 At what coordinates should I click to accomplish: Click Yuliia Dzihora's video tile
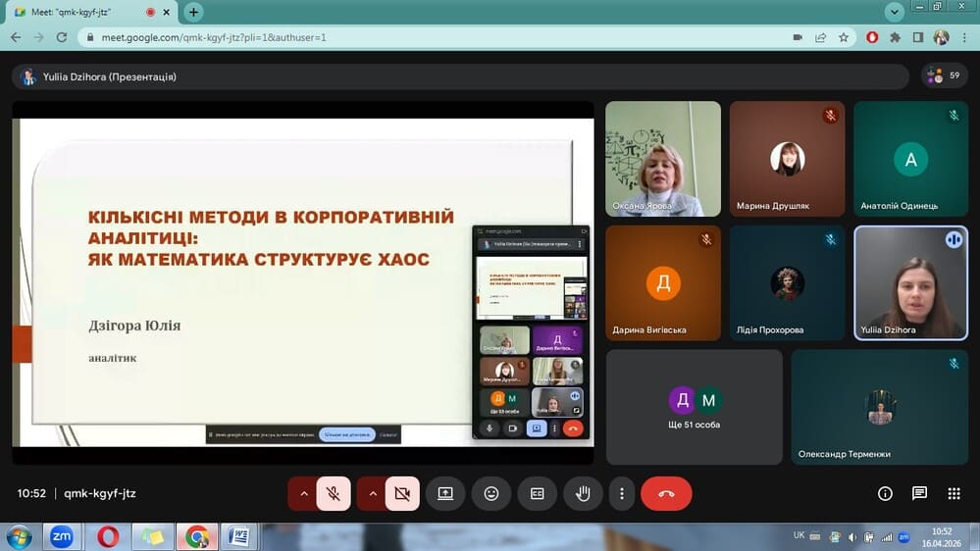coord(910,283)
